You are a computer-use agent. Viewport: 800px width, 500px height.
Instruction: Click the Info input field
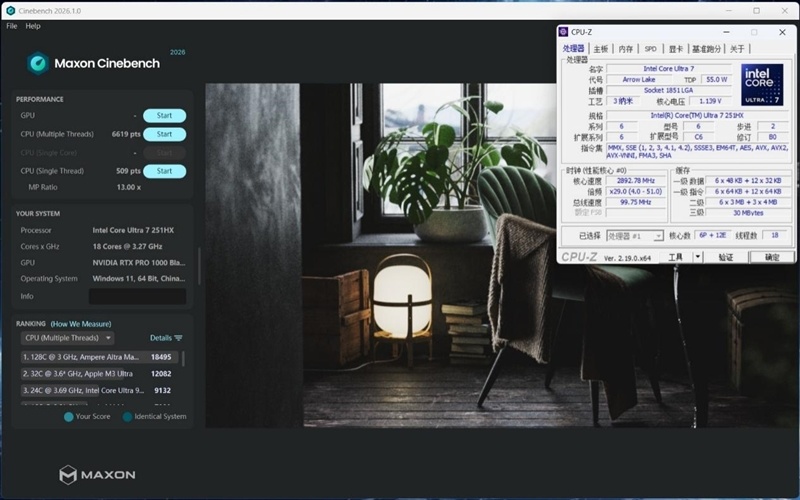pyautogui.click(x=137, y=296)
